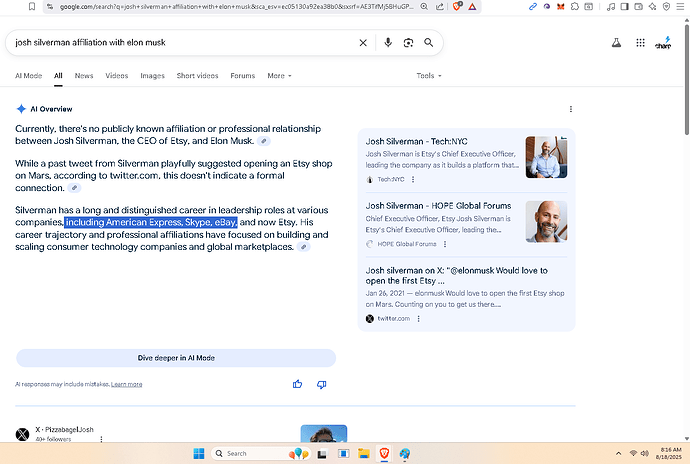
Task: Switch to AI Mode tab
Action: click(x=29, y=76)
